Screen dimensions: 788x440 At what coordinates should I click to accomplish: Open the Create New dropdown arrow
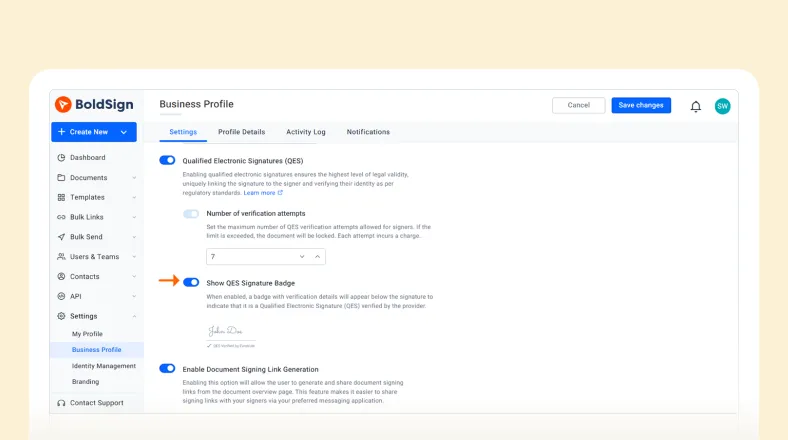124,132
